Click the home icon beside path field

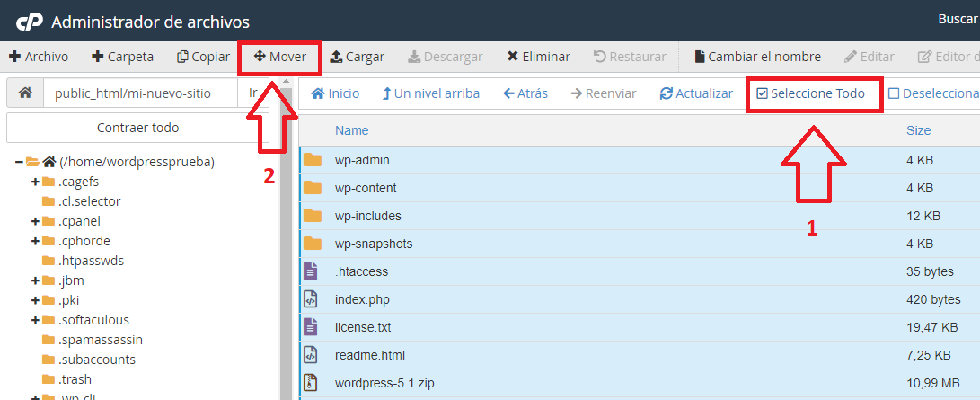coord(25,93)
